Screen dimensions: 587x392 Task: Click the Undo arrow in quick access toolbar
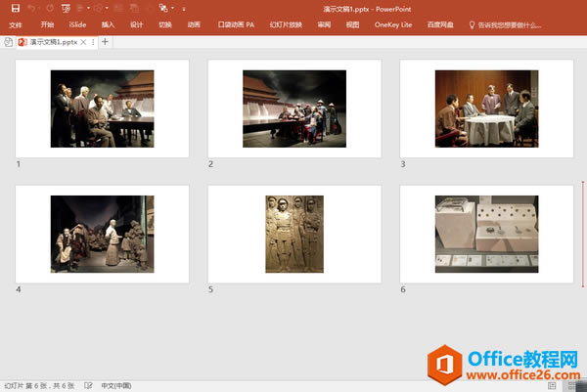32,8
